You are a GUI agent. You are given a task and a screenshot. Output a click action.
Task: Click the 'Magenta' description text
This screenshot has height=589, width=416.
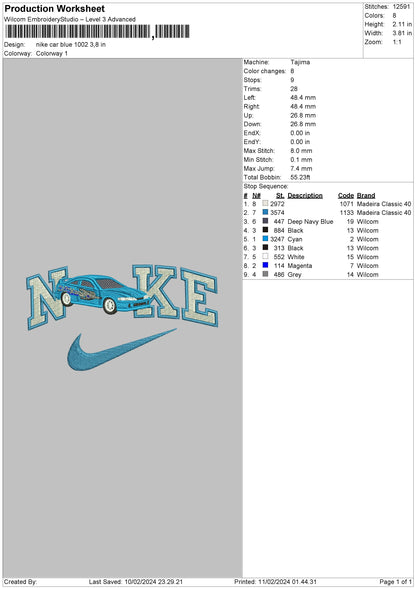pos(300,266)
